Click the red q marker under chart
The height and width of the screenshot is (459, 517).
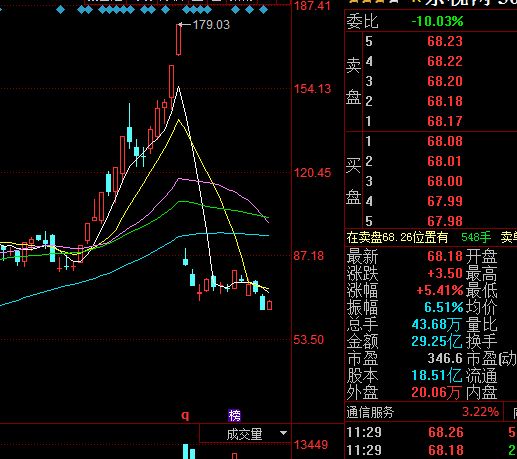coord(185,415)
